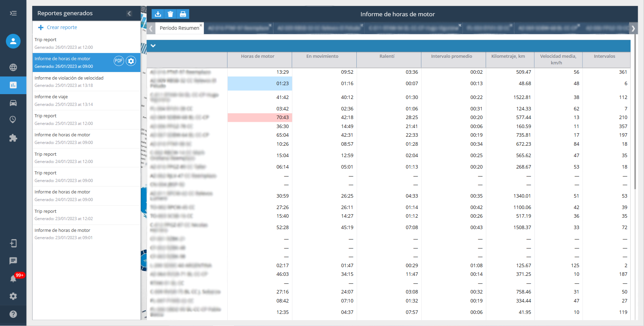The image size is (644, 326).
Task: Open the user account panel
Action: pyautogui.click(x=13, y=41)
